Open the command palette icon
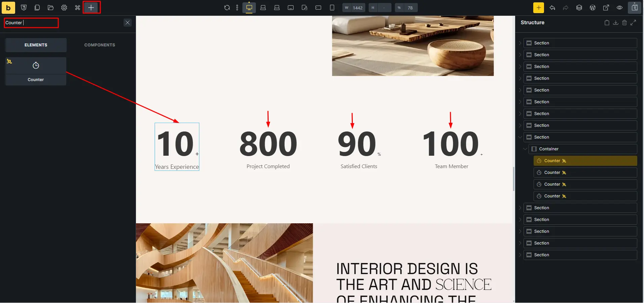The height and width of the screenshot is (303, 644). click(77, 7)
